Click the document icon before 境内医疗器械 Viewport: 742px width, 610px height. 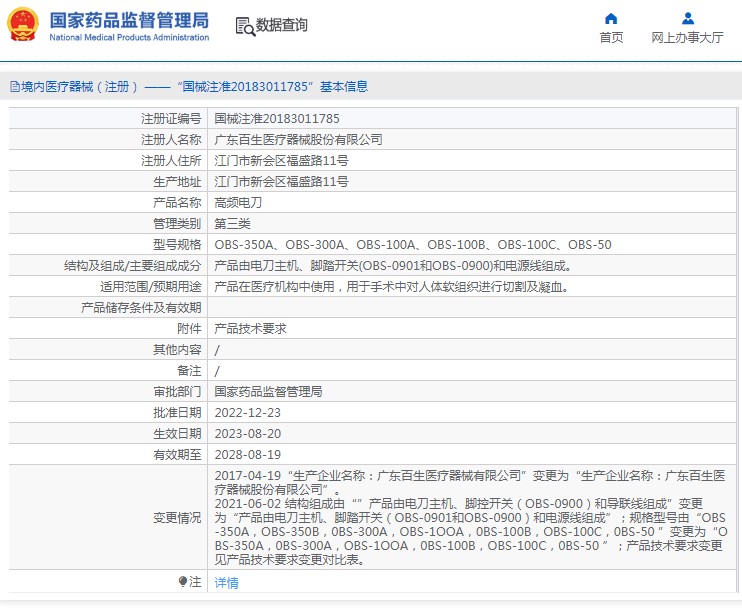[15, 87]
